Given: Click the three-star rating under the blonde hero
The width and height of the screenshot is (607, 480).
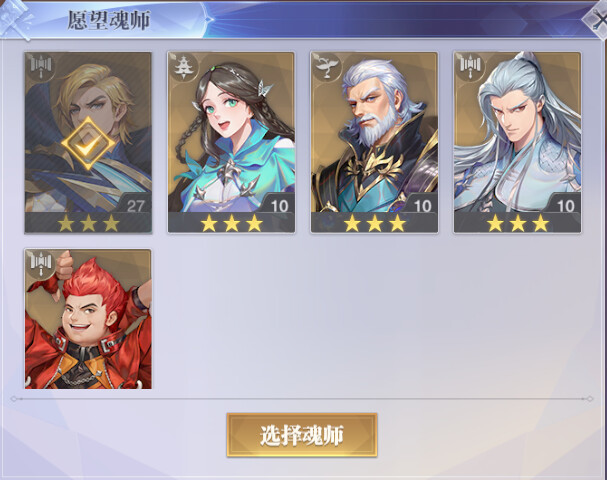Looking at the screenshot, I should [x=88, y=223].
